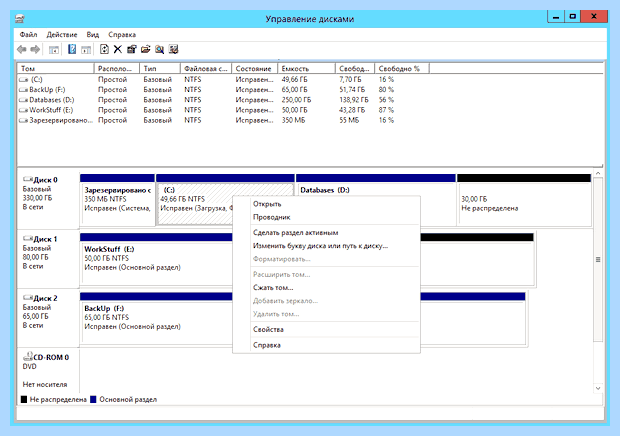Choose Сделать раздел активным
Screen dimensions: 620x436
(x=326, y=232)
